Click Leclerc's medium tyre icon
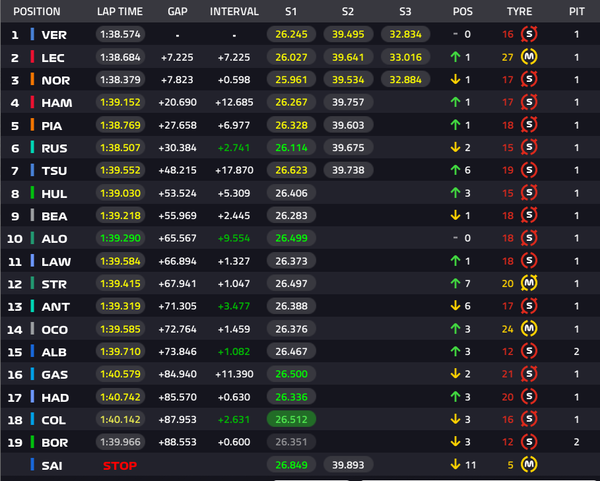 coord(528,57)
